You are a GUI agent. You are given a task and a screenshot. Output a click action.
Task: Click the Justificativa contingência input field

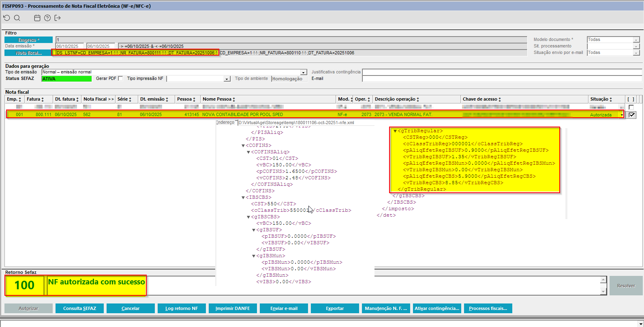click(502, 72)
